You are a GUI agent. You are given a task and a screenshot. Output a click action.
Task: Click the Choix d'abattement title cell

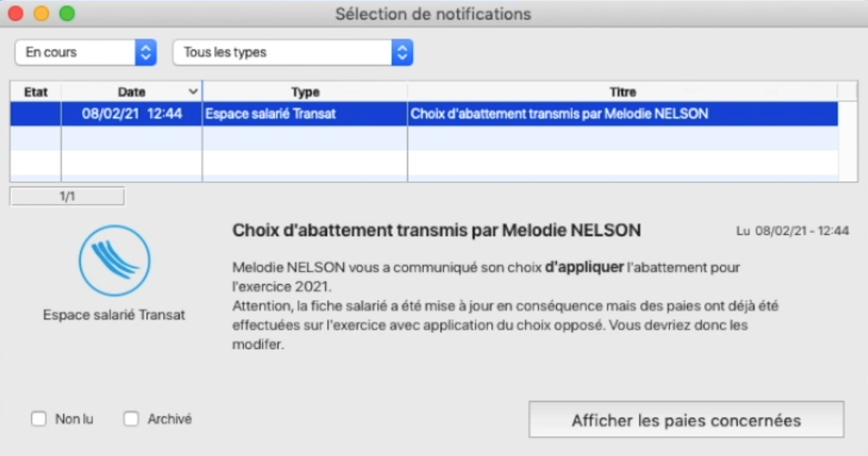click(623, 113)
